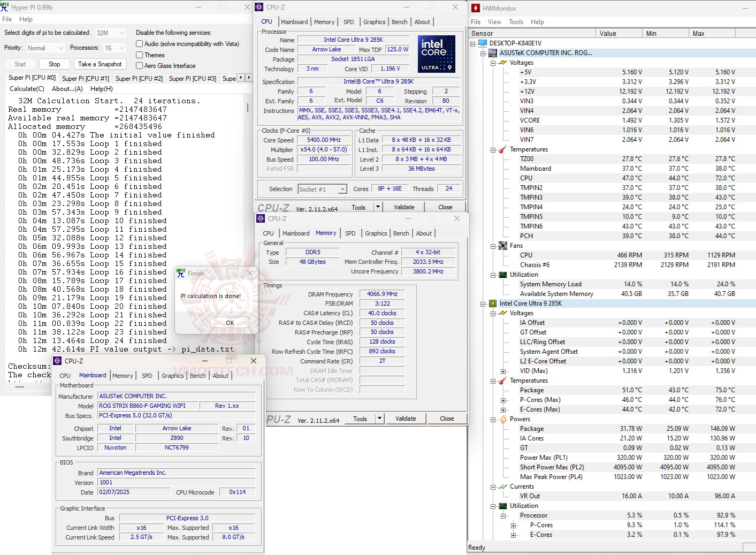The height and width of the screenshot is (555, 756).
Task: Click Close in the CPU-Z Memory window
Action: [x=447, y=419]
